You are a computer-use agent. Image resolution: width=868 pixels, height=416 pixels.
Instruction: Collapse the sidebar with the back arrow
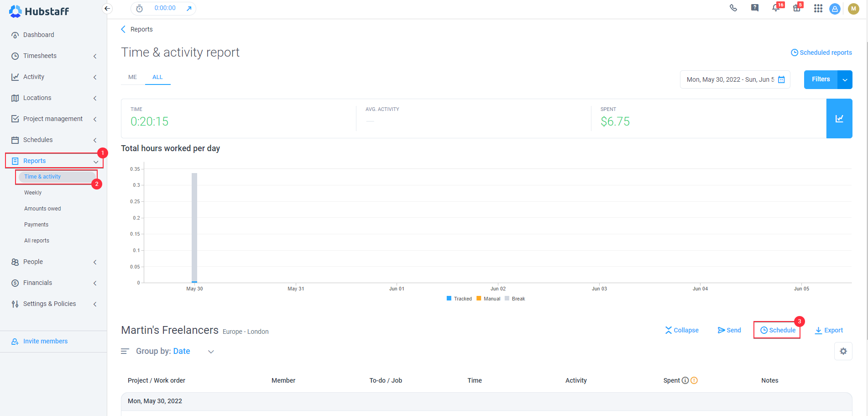click(x=107, y=8)
